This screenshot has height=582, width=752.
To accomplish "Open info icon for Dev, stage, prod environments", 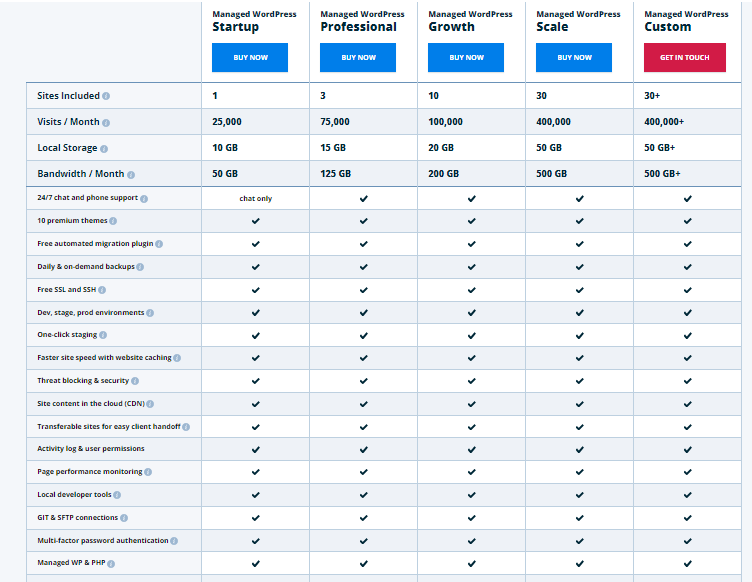I will [150, 313].
